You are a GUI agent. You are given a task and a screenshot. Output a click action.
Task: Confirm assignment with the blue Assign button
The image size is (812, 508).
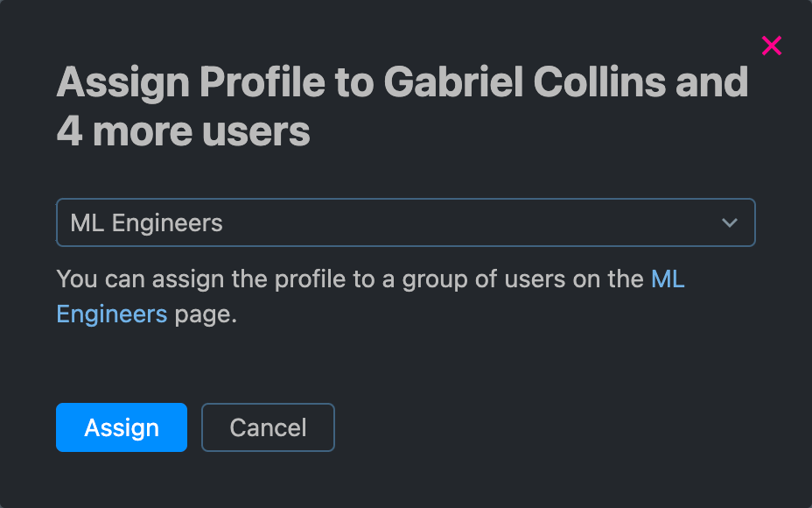coord(121,427)
